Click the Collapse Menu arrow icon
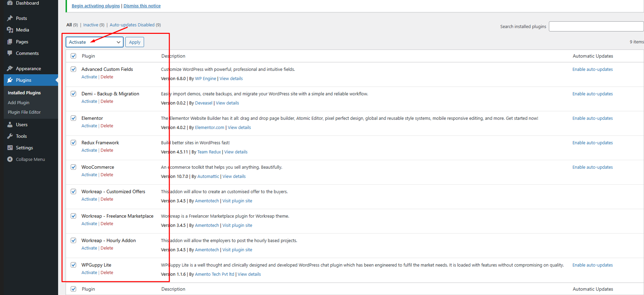Screen dimensions: 644x295 (10, 159)
